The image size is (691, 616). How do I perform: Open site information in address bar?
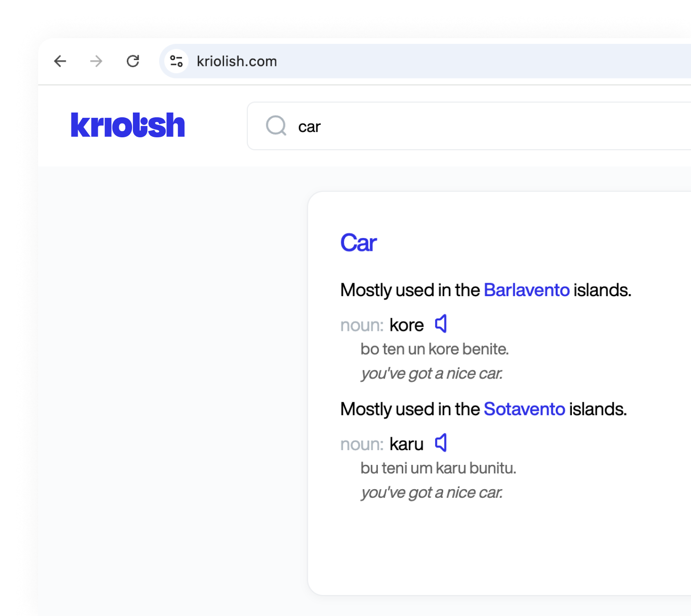click(x=176, y=61)
